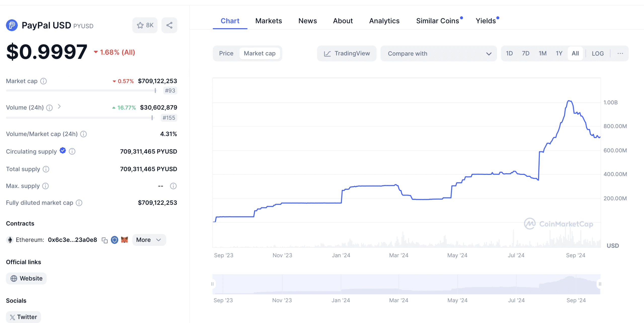Click the PYUSD ticker label

[x=83, y=26]
